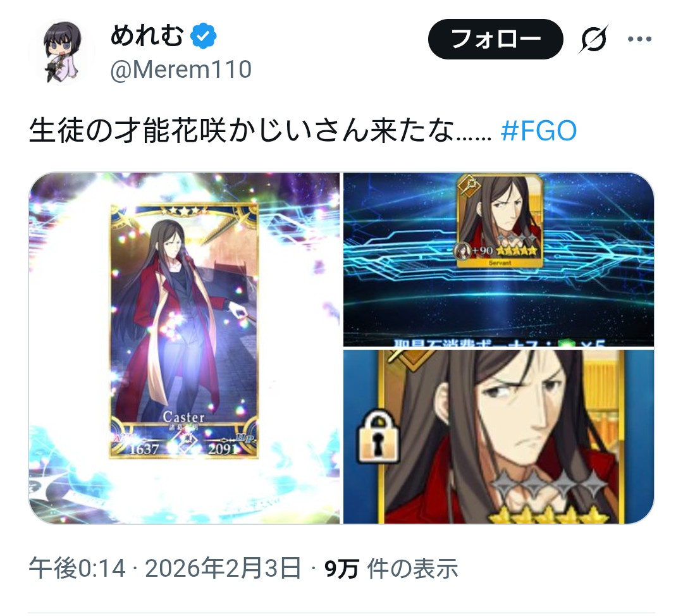This screenshot has width=683, height=616.
Task: Click the 9万 件の表示 view count
Action: click(391, 569)
